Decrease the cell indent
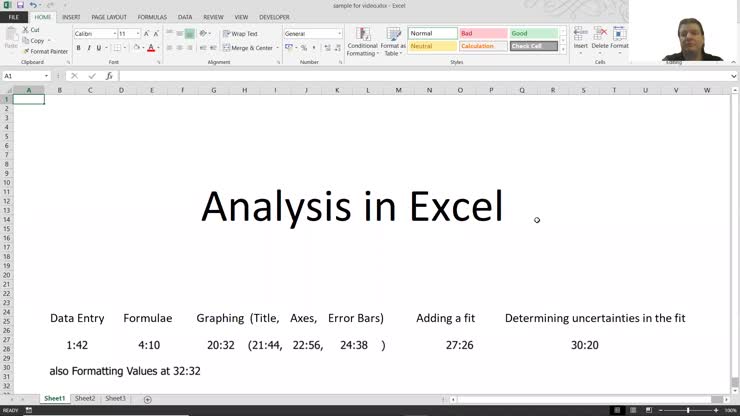The height and width of the screenshot is (416, 740). pyautogui.click(x=203, y=48)
